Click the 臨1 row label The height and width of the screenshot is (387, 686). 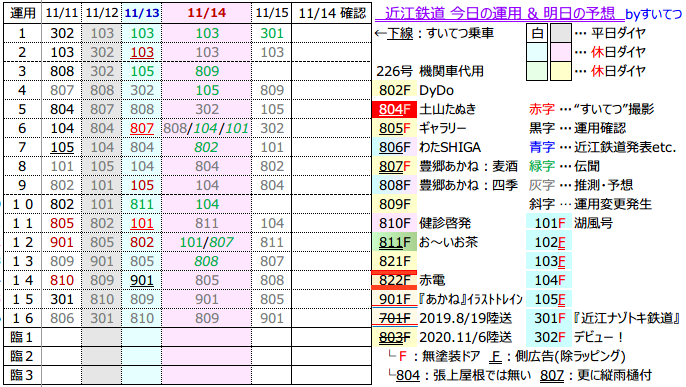click(x=23, y=337)
